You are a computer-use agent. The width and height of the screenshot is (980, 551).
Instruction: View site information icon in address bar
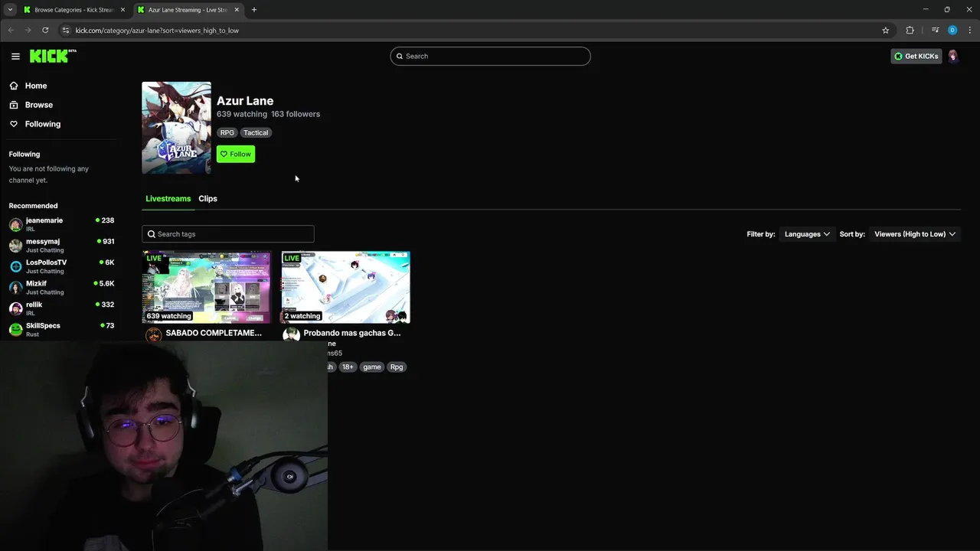[x=66, y=31]
